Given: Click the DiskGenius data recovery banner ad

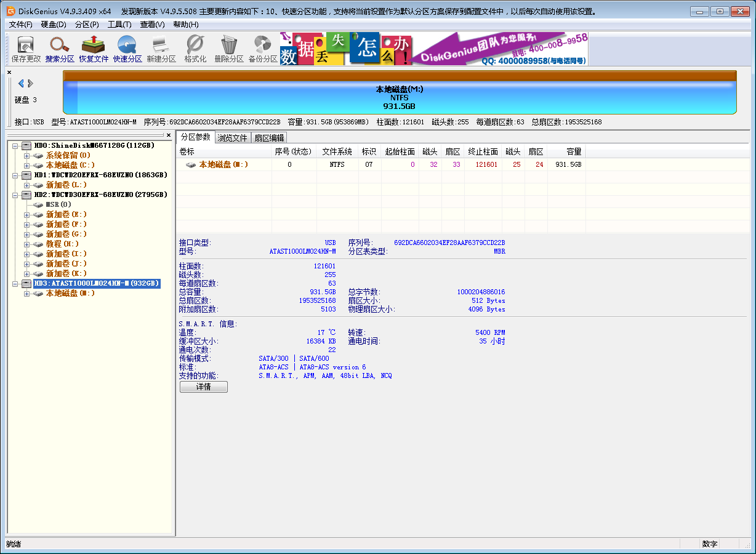Looking at the screenshot, I should [x=434, y=49].
